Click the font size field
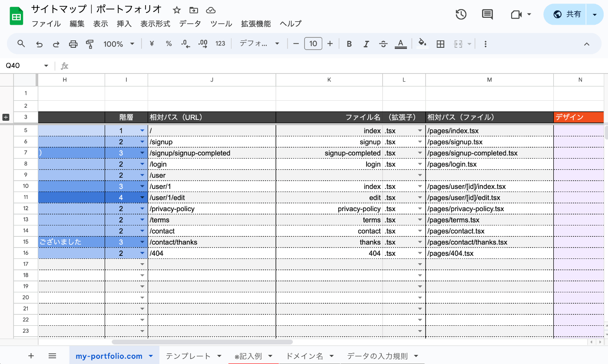This screenshot has height=364, width=608. click(313, 43)
